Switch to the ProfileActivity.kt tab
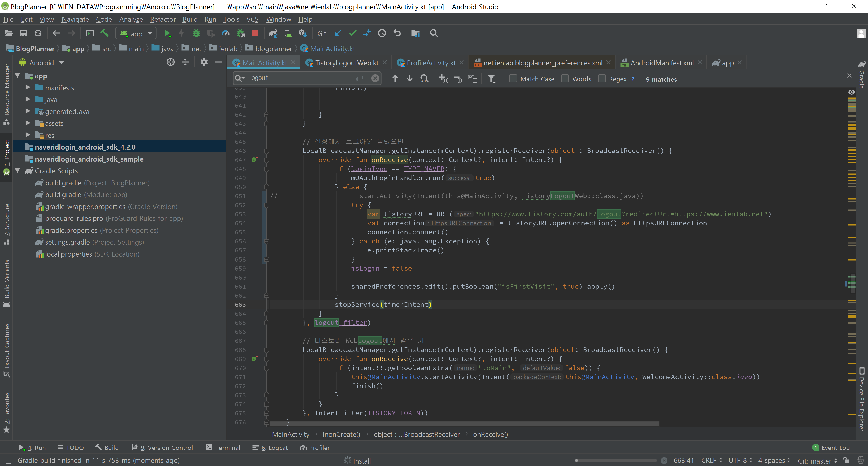868x466 pixels. pos(431,63)
